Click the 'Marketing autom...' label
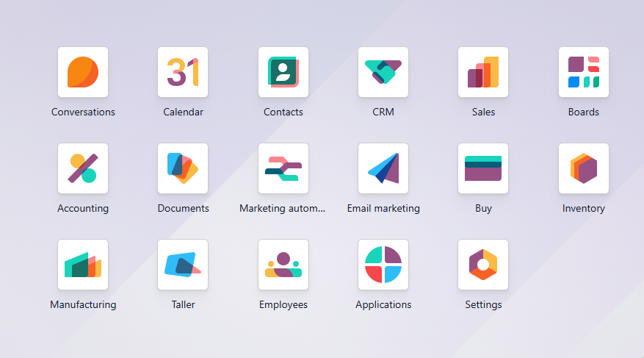The width and height of the screenshot is (644, 358). [283, 208]
